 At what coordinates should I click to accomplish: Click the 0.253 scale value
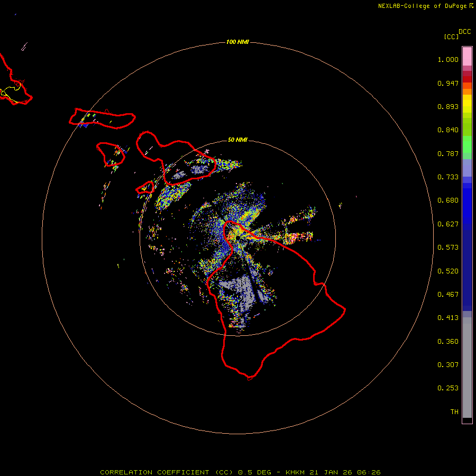(x=448, y=388)
